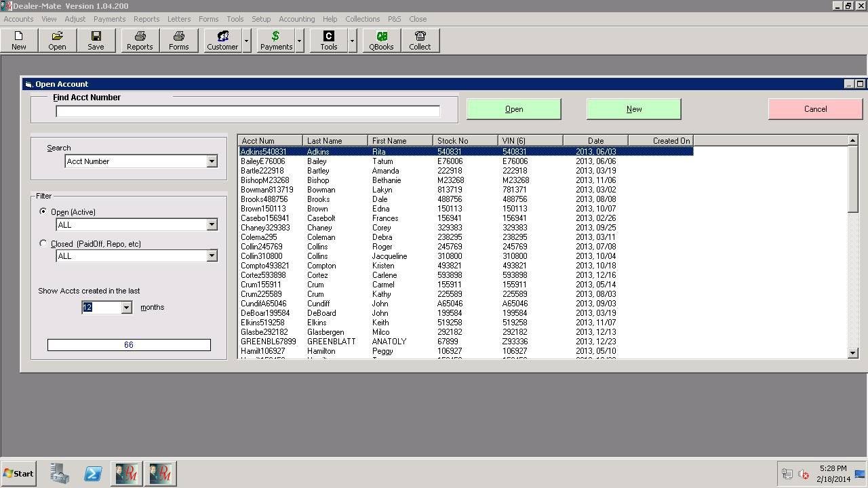The image size is (868, 488).
Task: Expand the Payments toolbar dropdown arrow
Action: point(299,40)
